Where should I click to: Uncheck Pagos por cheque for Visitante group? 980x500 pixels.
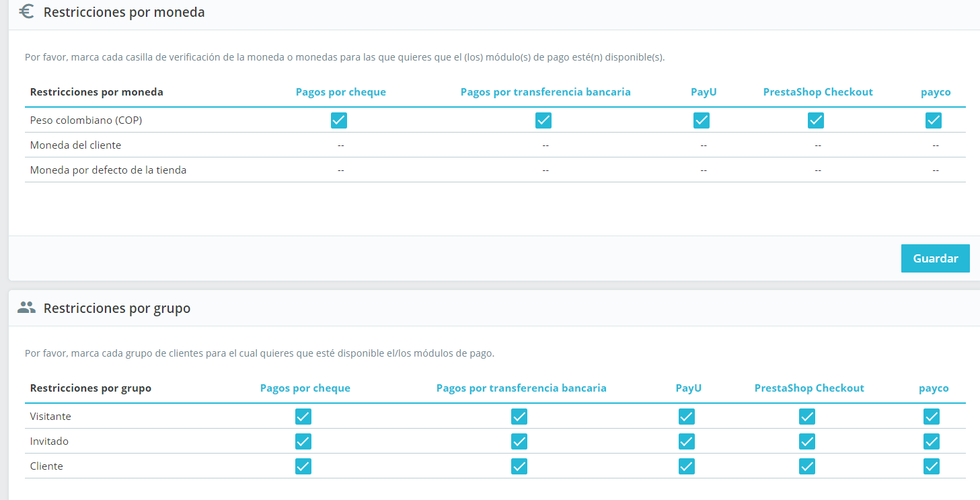pos(303,417)
